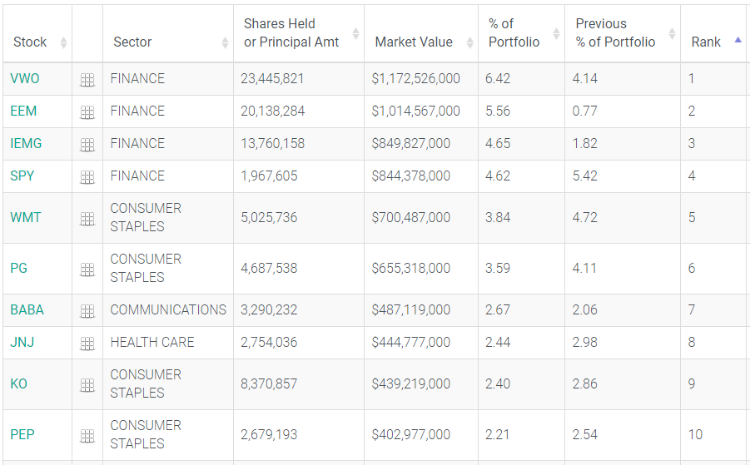Open the grid icon next to WMT
Viewport: 750px width, 465px height.
[x=87, y=218]
